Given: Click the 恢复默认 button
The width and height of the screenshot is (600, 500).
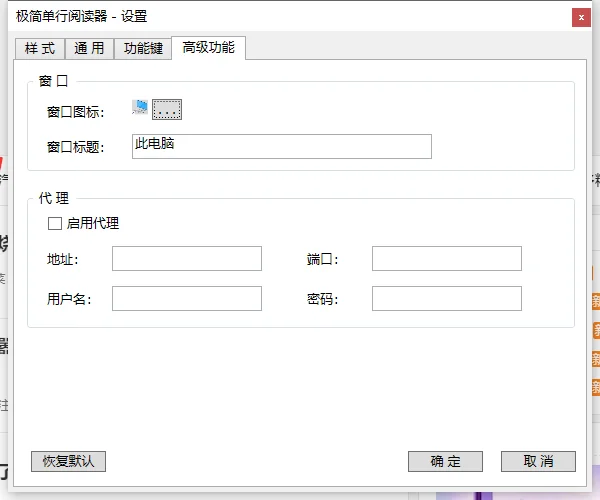Looking at the screenshot, I should click(68, 461).
